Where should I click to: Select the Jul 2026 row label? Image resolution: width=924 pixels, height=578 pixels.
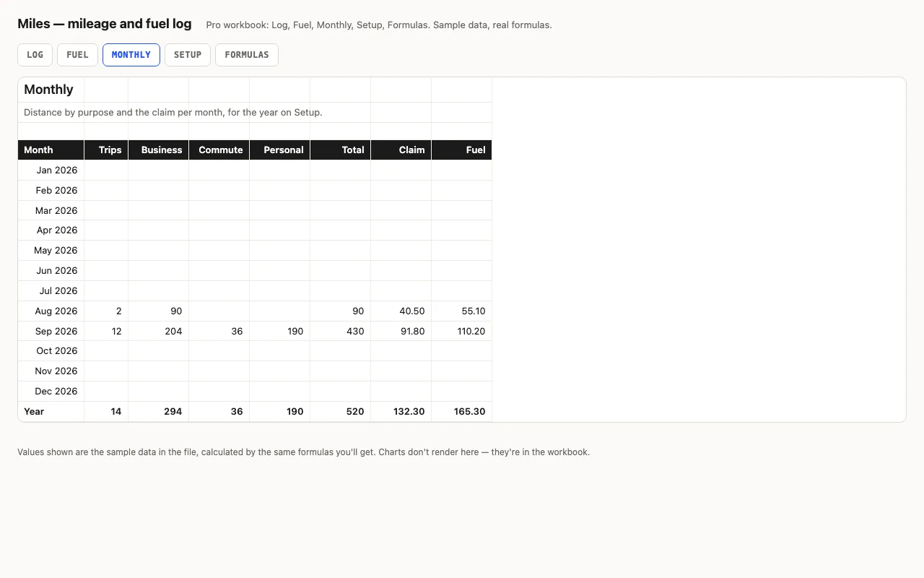(51, 291)
